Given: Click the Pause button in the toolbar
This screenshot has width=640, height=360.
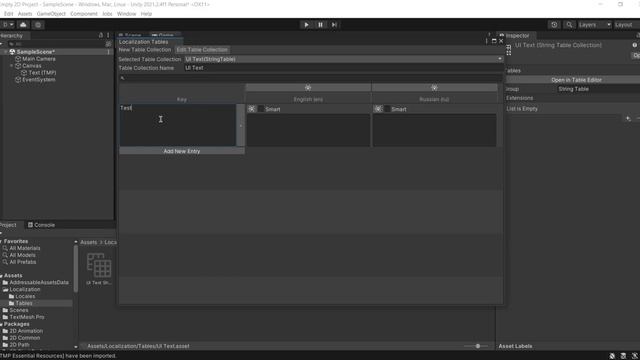Looking at the screenshot, I should click(x=320, y=25).
